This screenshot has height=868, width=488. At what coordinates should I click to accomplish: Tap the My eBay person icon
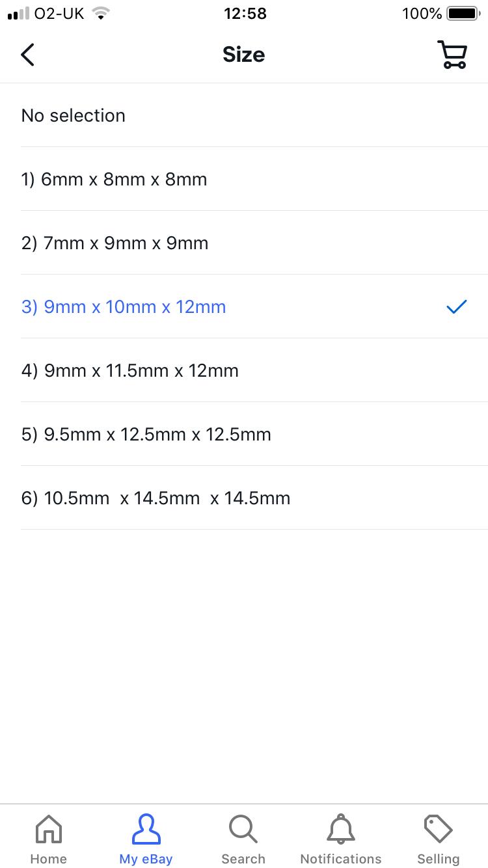pos(146,830)
